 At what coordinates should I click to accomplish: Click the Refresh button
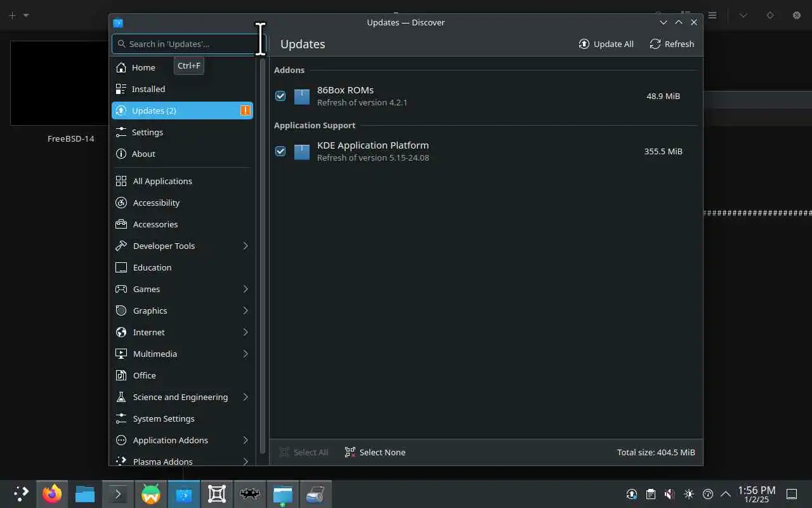[x=672, y=44]
